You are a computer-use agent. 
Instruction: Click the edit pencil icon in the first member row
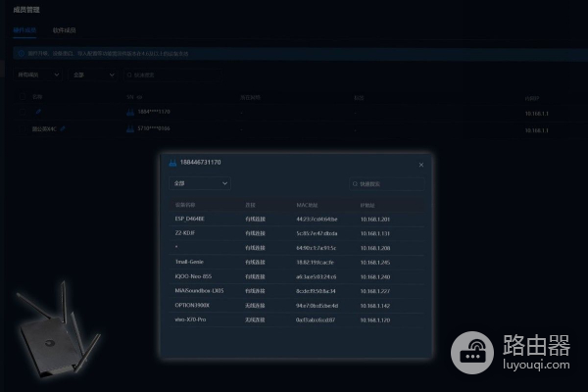coord(37,112)
